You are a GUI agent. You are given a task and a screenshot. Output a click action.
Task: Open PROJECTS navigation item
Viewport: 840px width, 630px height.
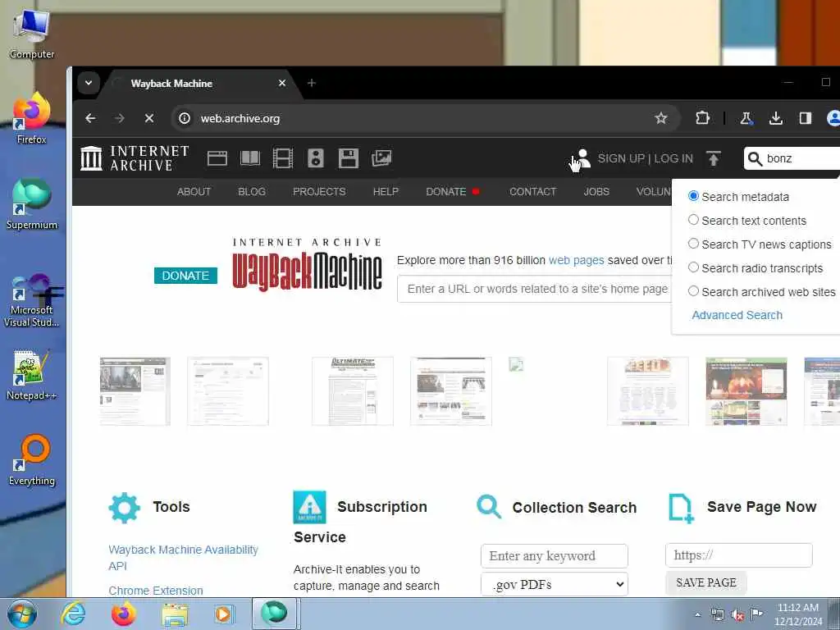pyautogui.click(x=319, y=191)
